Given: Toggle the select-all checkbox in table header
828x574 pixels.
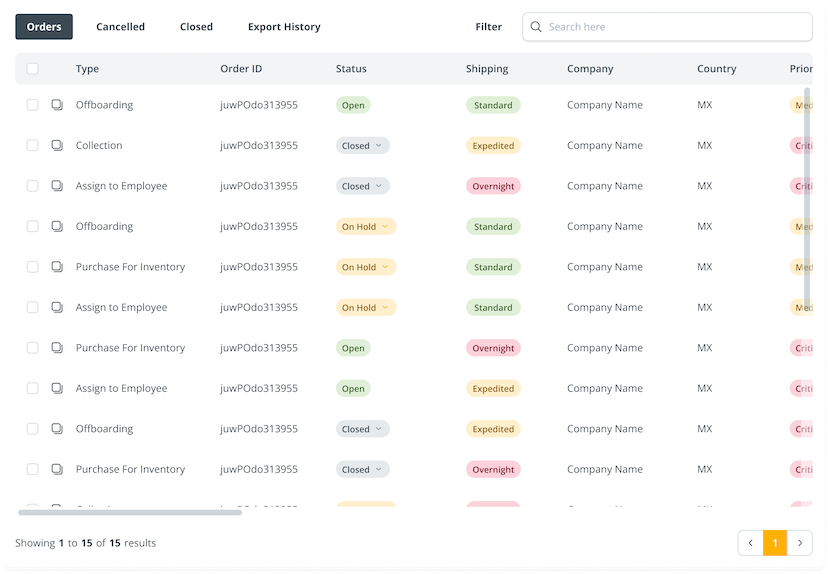Looking at the screenshot, I should tap(33, 69).
